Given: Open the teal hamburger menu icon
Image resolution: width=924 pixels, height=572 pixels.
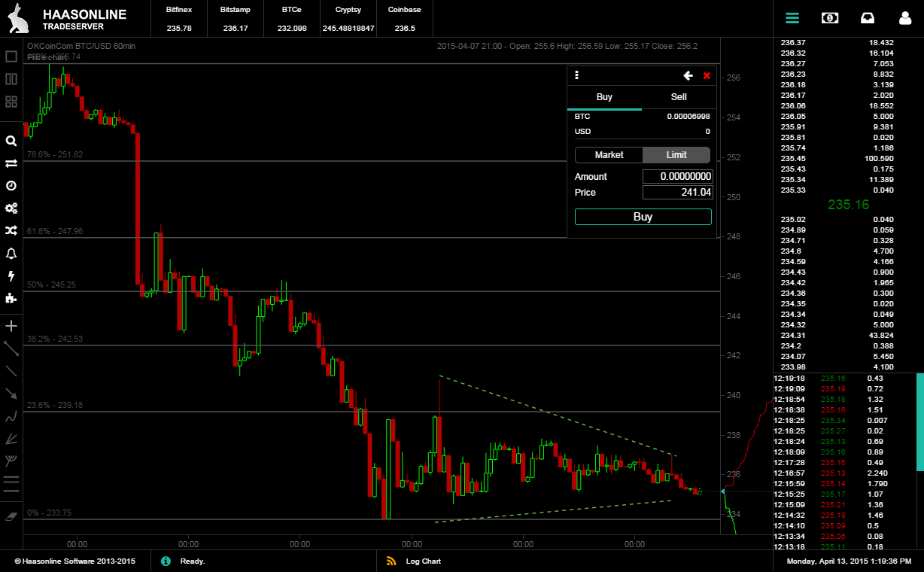Looking at the screenshot, I should click(792, 18).
